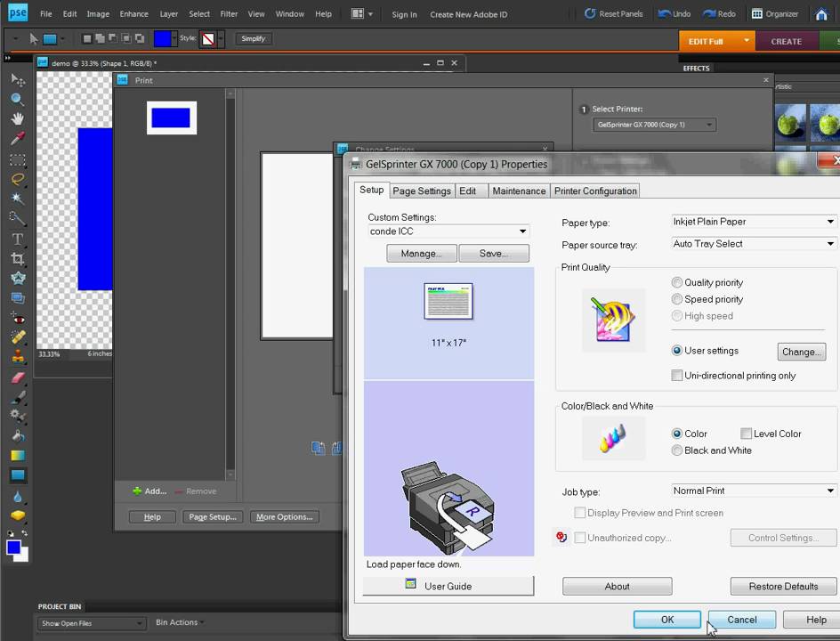Click the Restore Defaults button

pos(783,586)
